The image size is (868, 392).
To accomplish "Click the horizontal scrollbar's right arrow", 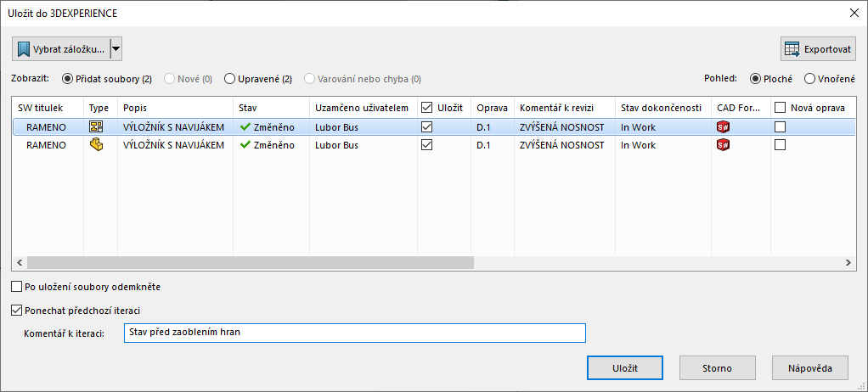I will [847, 263].
